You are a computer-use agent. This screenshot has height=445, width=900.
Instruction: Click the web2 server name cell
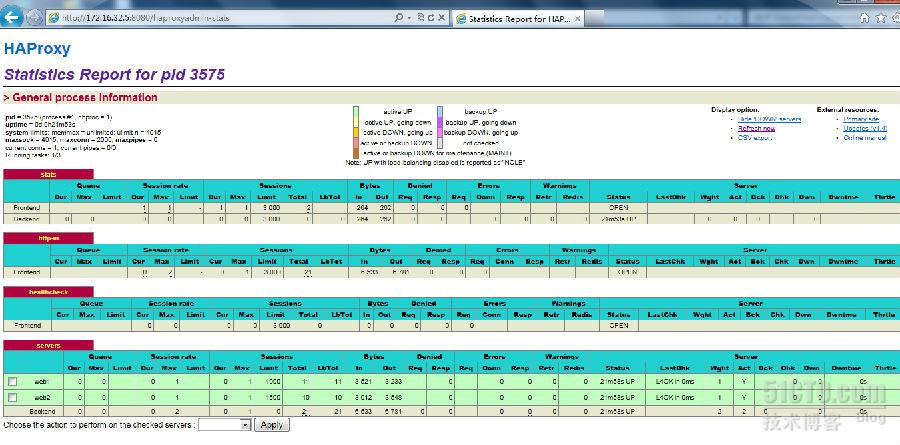41,397
